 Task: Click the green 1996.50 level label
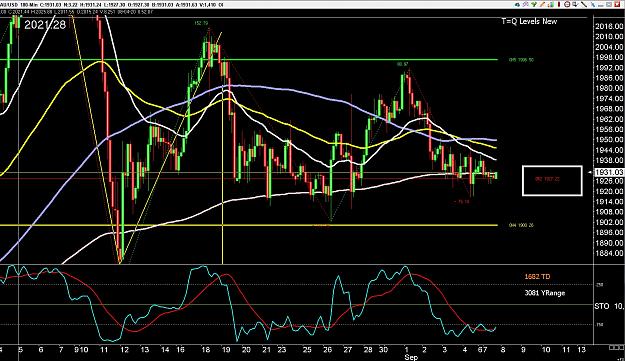pyautogui.click(x=521, y=60)
